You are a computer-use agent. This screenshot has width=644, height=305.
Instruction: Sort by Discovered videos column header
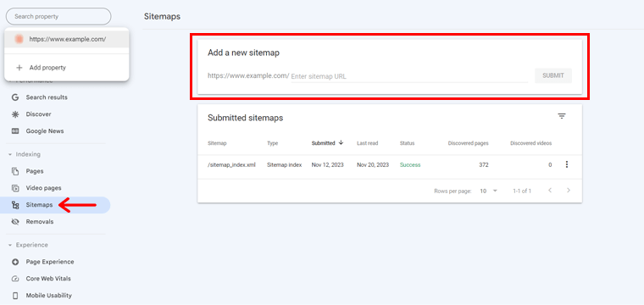coord(530,143)
